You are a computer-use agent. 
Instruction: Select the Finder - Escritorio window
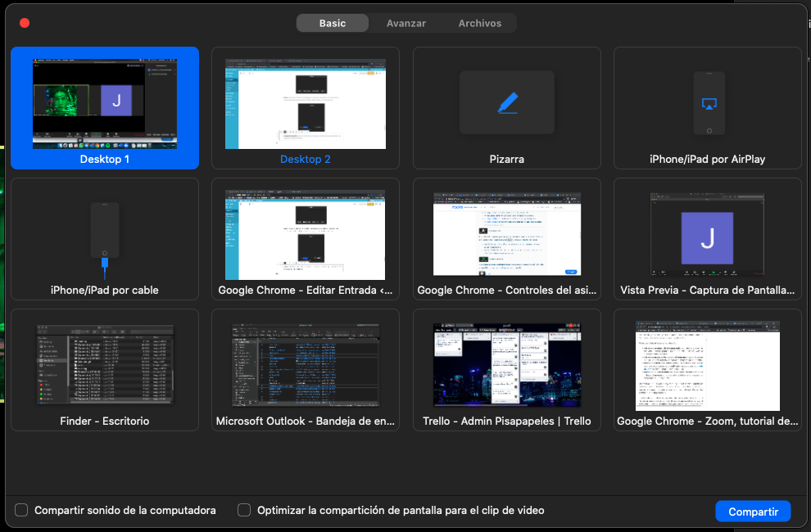105,365
